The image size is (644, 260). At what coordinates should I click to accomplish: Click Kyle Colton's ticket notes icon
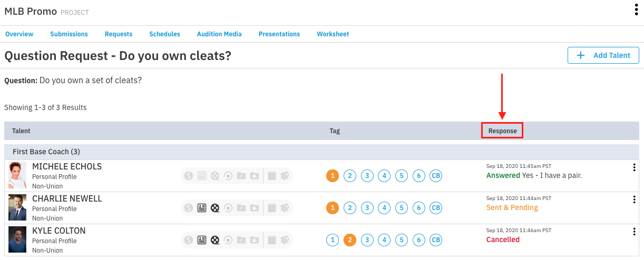click(x=285, y=240)
